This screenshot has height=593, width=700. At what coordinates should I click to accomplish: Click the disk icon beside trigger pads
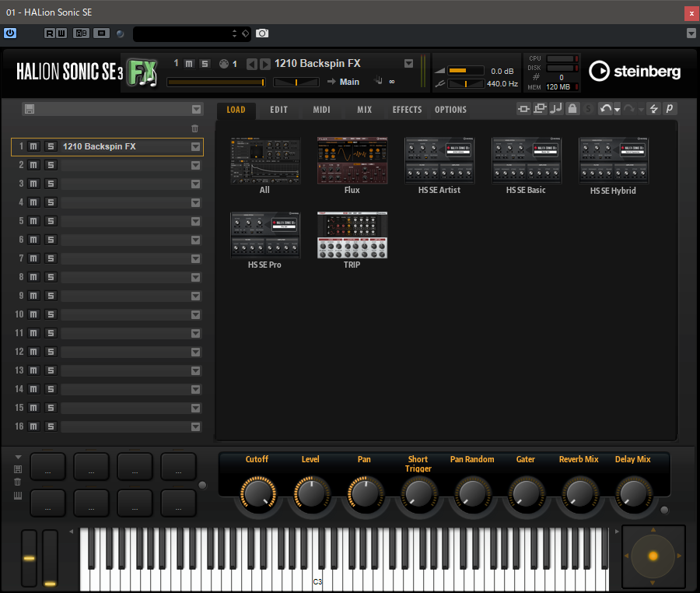(18, 468)
